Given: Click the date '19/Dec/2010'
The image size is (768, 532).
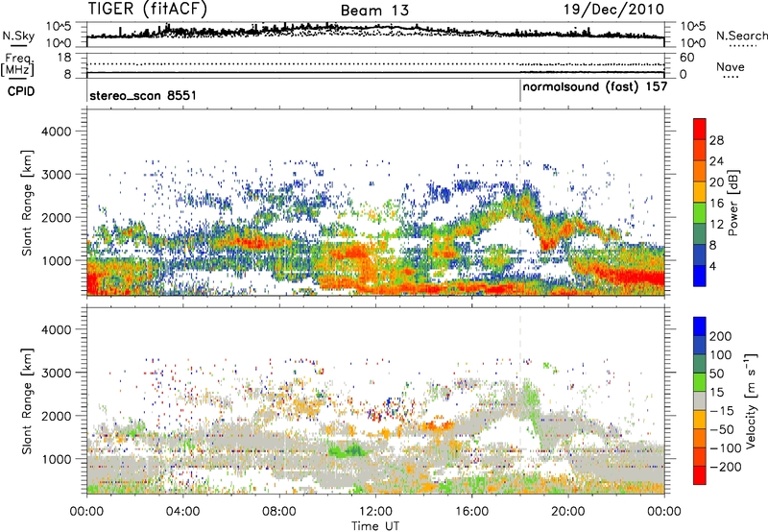Looking at the screenshot, I should coord(614,9).
